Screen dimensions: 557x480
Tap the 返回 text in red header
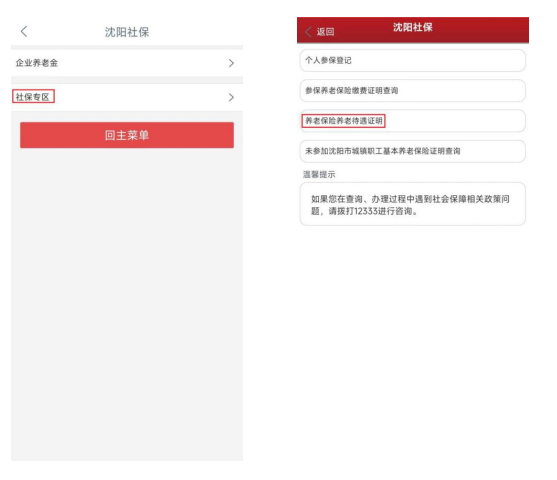(325, 32)
